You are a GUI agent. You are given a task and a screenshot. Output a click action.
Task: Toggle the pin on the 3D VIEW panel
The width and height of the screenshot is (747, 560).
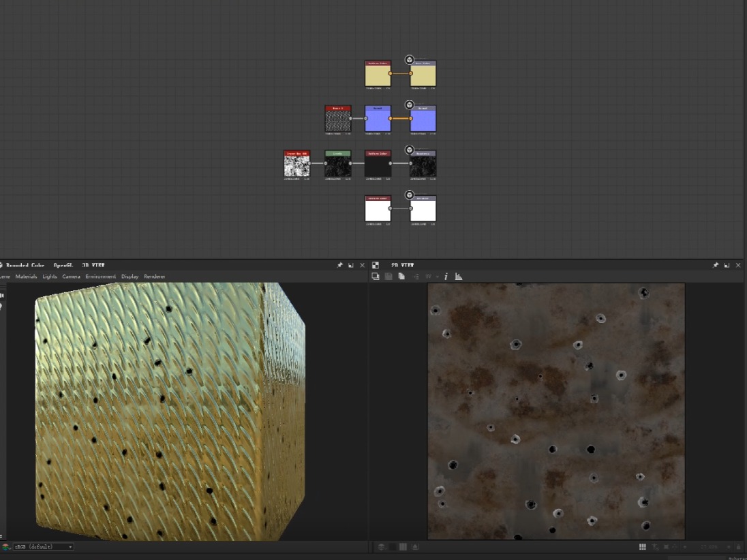339,265
